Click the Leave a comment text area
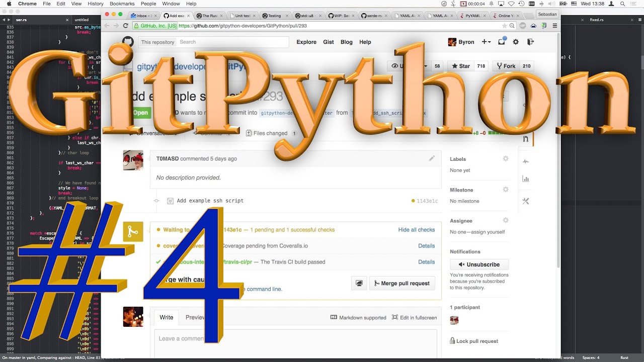The width and height of the screenshot is (644, 362). 295,343
